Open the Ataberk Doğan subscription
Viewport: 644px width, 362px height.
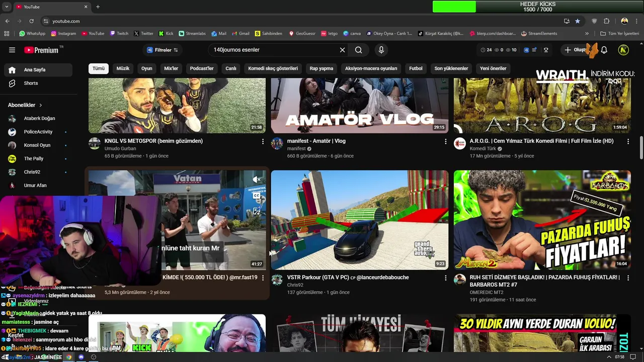point(39,119)
